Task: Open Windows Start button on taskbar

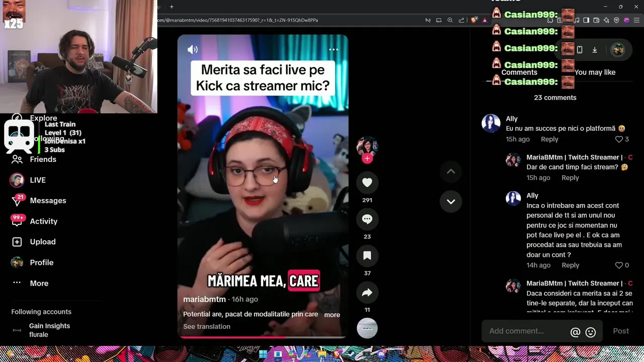Action: point(263,354)
